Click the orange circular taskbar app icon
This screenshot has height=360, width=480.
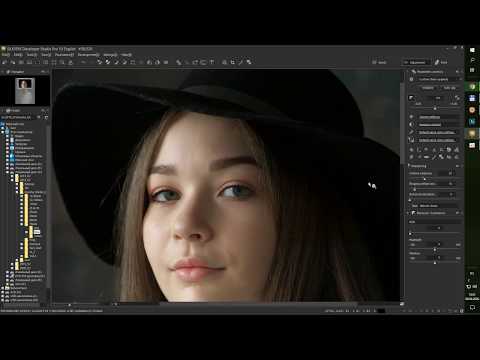tap(472, 110)
